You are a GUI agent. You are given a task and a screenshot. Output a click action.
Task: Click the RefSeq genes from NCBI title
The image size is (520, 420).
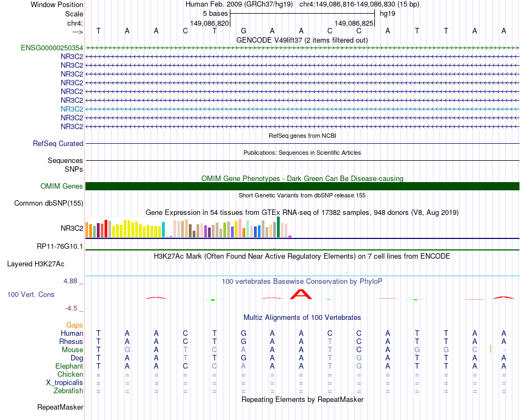[302, 136]
